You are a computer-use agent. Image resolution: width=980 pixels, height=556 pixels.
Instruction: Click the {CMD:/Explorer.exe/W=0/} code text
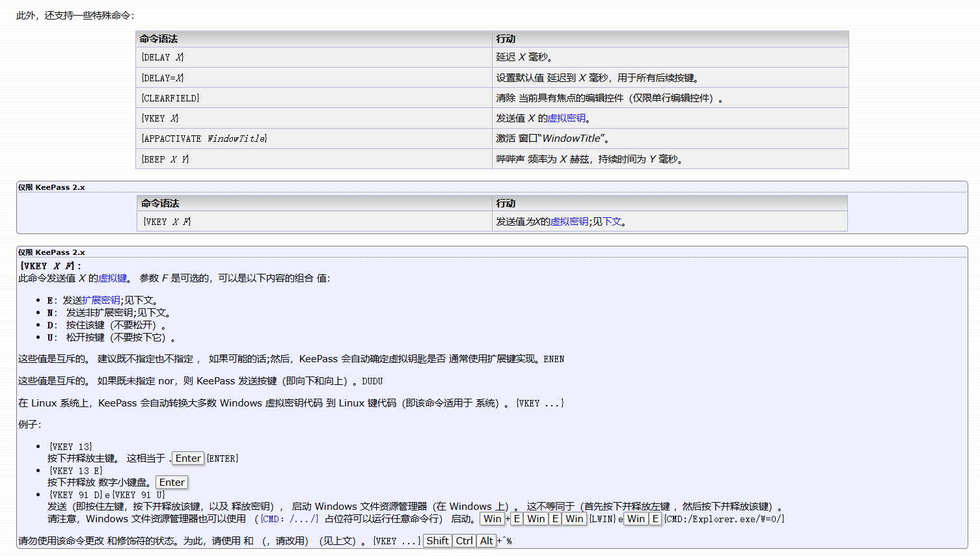[724, 519]
